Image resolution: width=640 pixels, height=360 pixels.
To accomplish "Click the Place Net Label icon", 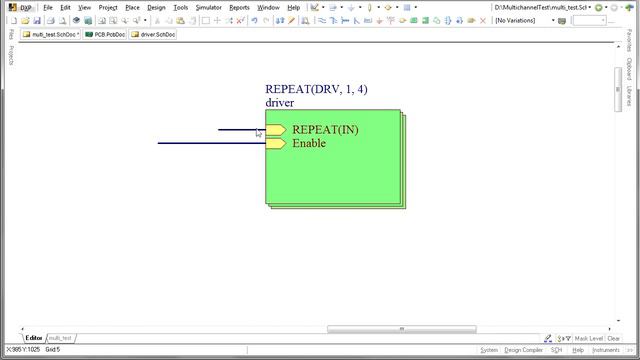I will coord(368,20).
